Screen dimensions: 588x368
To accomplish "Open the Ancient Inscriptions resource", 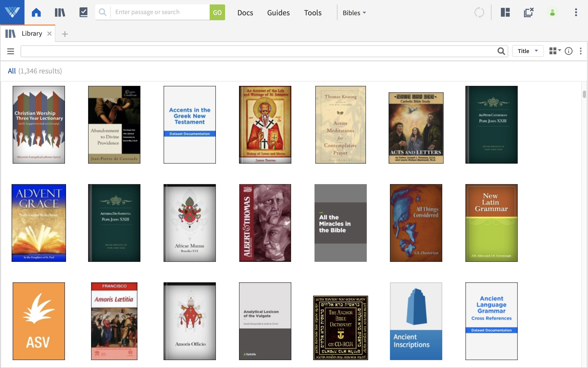I will click(x=416, y=321).
